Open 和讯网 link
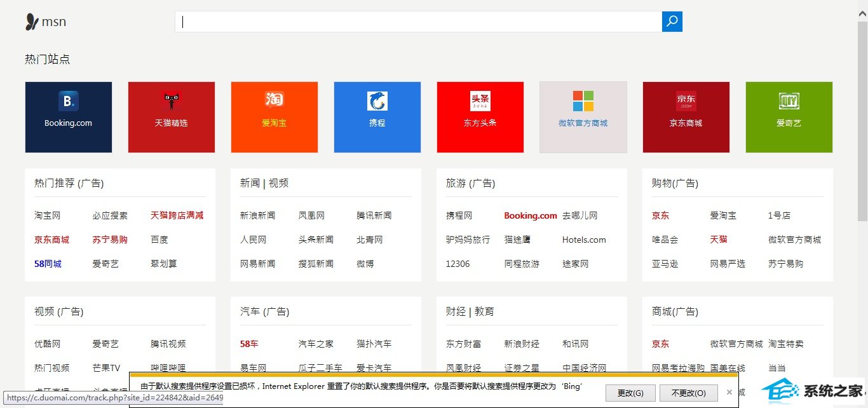Screen dimensions: 868x408 576,344
